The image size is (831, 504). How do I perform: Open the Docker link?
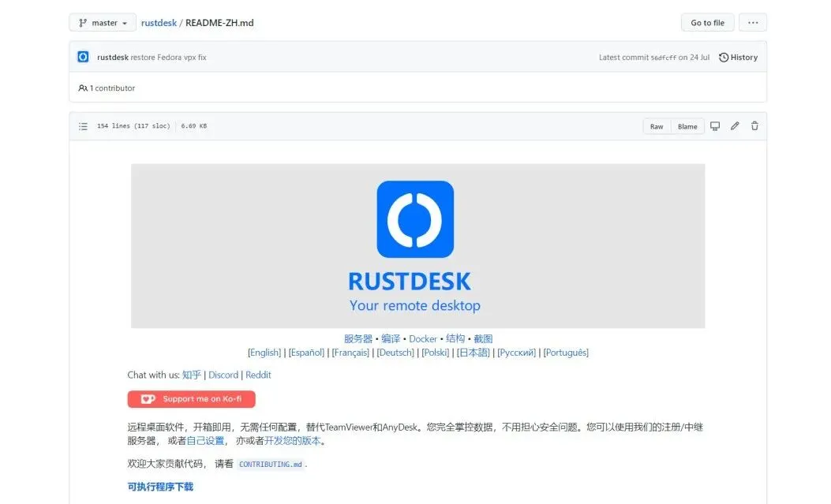(x=423, y=339)
